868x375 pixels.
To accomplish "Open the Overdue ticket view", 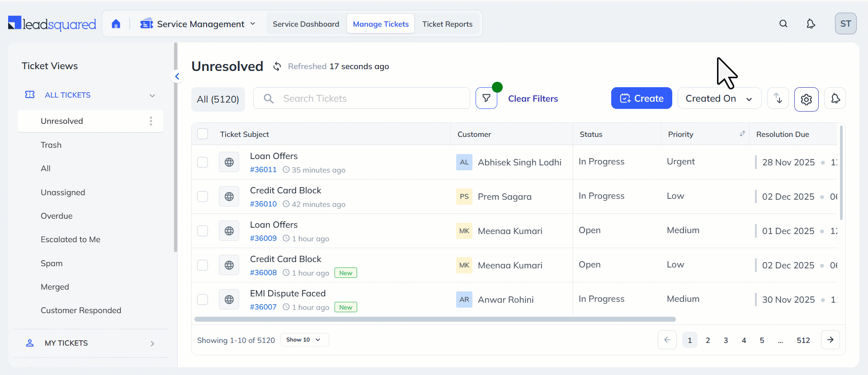I will click(57, 216).
